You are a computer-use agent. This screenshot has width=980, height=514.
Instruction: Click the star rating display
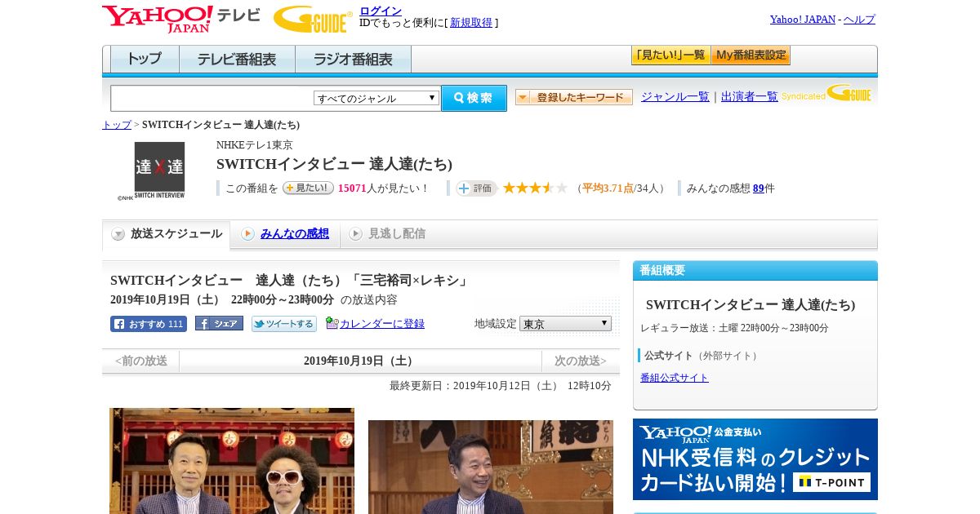click(x=535, y=188)
